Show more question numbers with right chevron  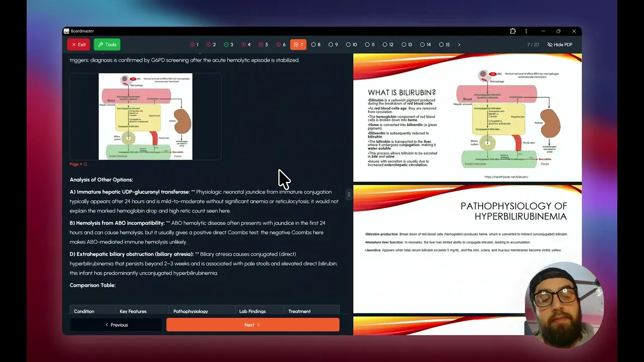(459, 45)
